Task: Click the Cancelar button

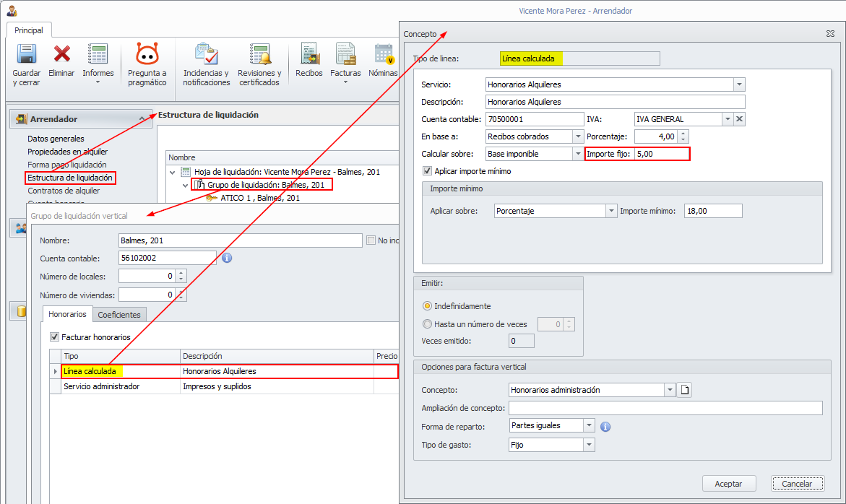Action: pos(797,484)
